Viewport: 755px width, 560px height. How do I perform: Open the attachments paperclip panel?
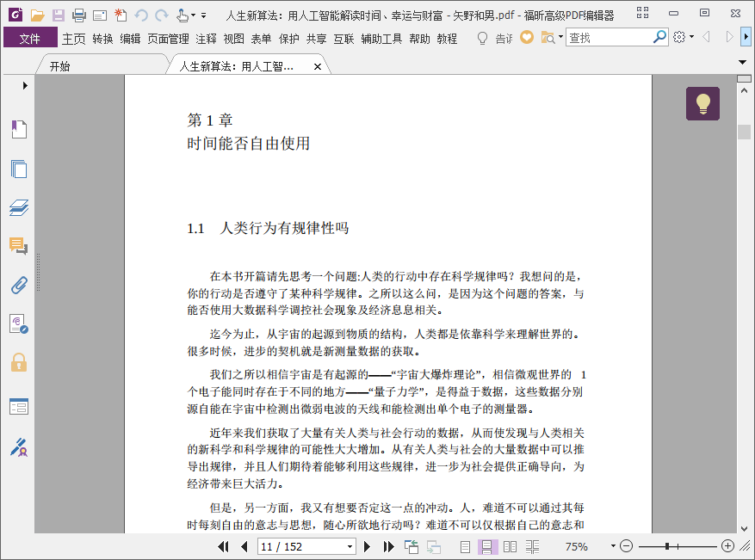tap(19, 286)
